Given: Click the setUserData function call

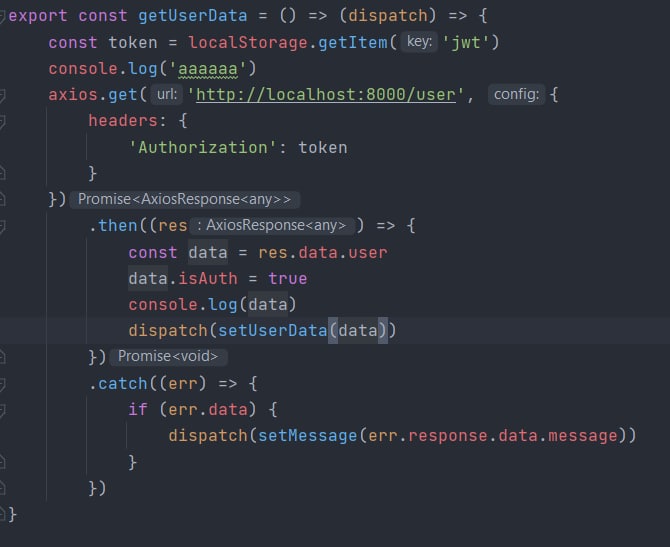Looking at the screenshot, I should point(273,331).
